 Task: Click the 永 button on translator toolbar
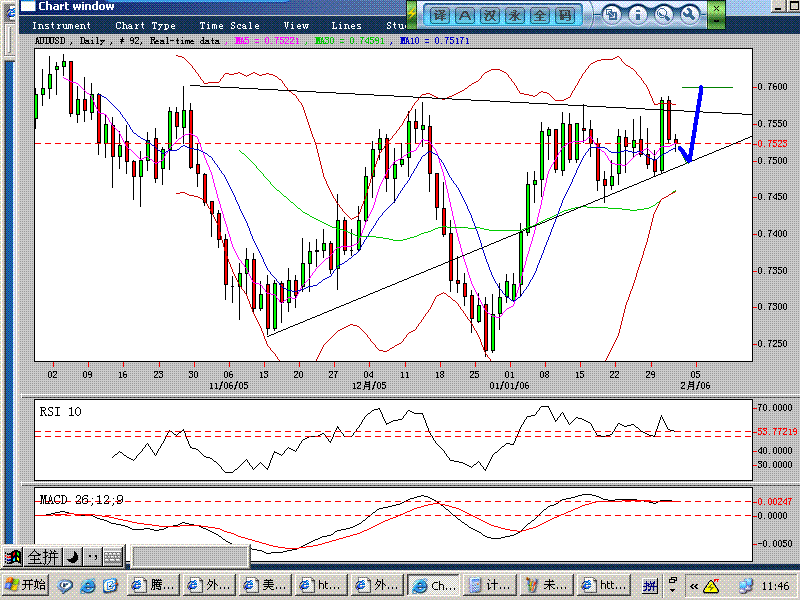514,15
